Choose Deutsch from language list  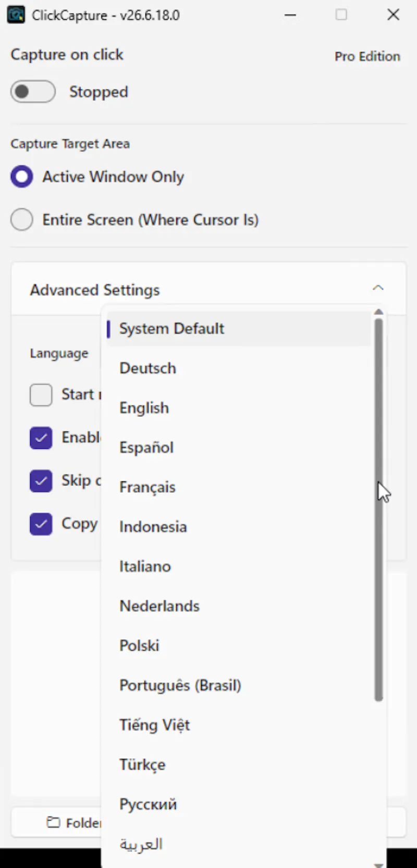(x=239, y=368)
